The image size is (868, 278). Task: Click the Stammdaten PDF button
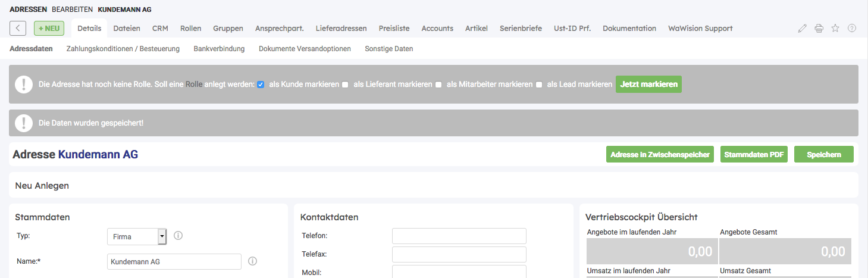coord(754,154)
